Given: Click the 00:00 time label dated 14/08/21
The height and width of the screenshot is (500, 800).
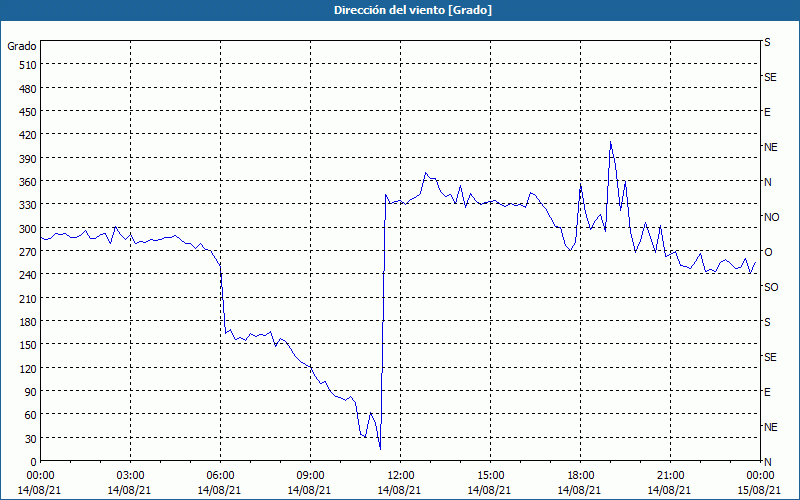Looking at the screenshot, I should [x=40, y=476].
